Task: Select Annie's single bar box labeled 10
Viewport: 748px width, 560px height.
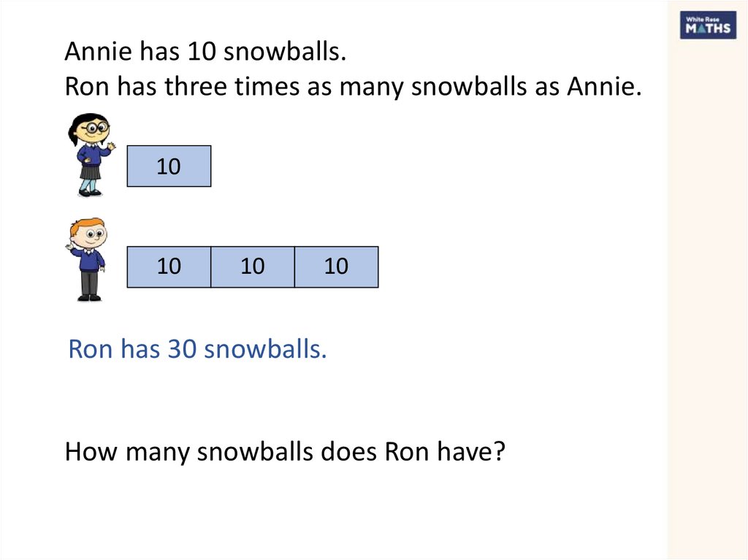Action: pos(169,166)
